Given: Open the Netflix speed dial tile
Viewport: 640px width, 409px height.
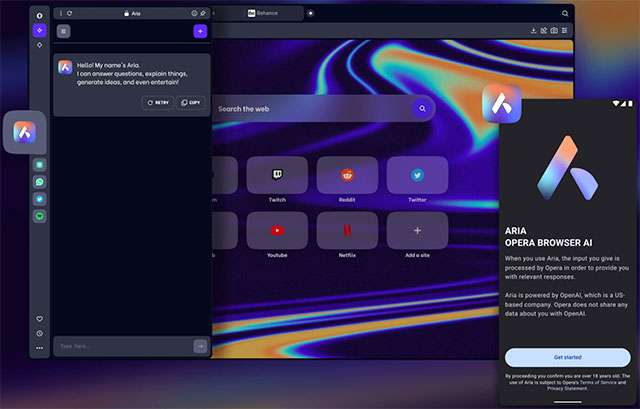Looking at the screenshot, I should tap(347, 230).
